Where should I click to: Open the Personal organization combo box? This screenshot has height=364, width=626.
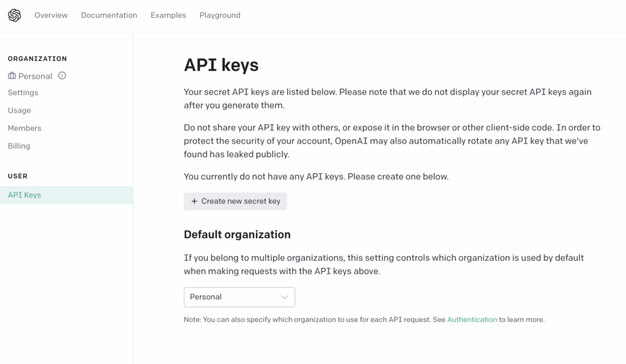pyautogui.click(x=239, y=297)
